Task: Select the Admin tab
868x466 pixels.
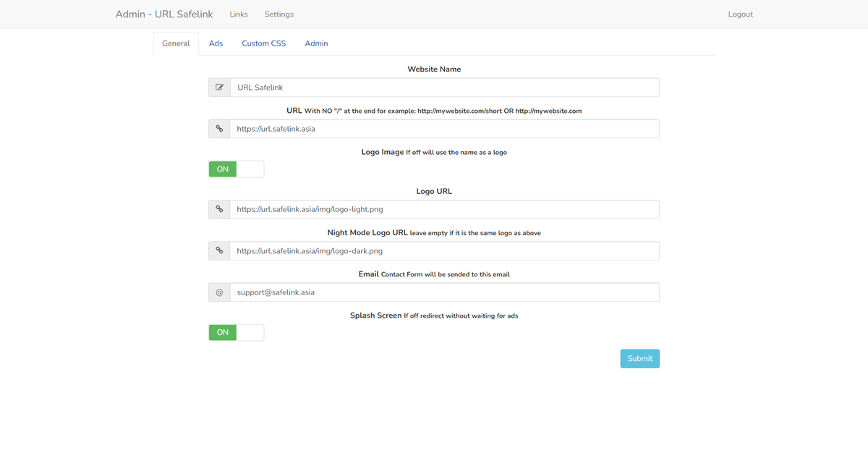Action: point(316,43)
